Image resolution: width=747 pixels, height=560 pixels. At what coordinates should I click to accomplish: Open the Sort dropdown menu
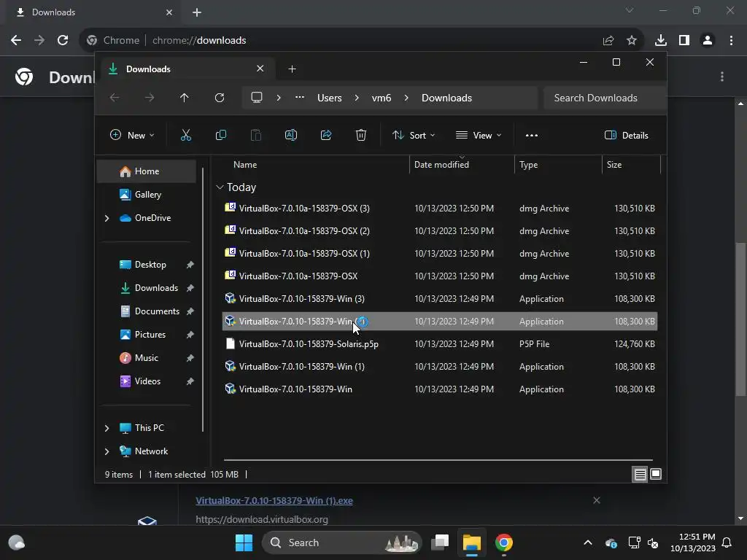point(414,135)
